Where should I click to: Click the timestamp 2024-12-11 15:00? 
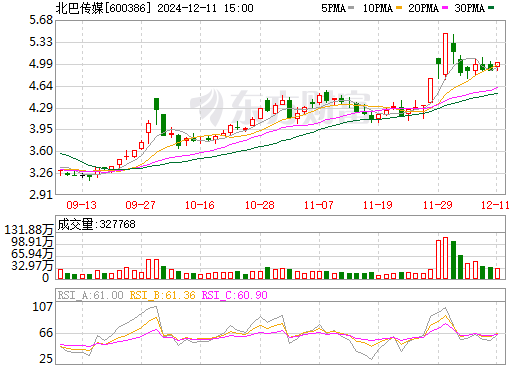[x=205, y=8]
